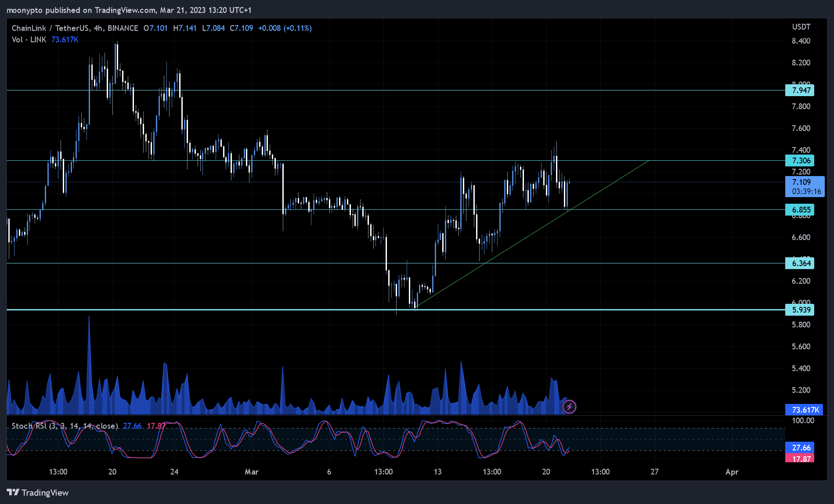This screenshot has width=834, height=504.
Task: Select the 6.364 price level label
Action: (800, 263)
